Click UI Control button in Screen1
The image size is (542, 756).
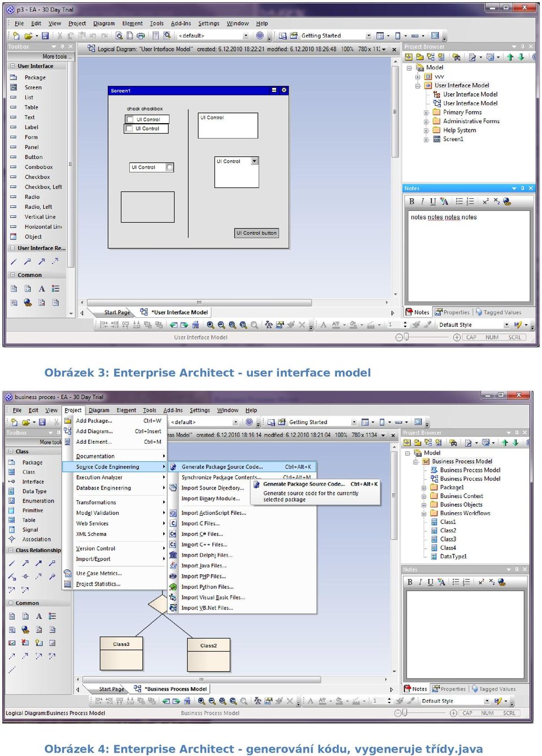tap(257, 233)
